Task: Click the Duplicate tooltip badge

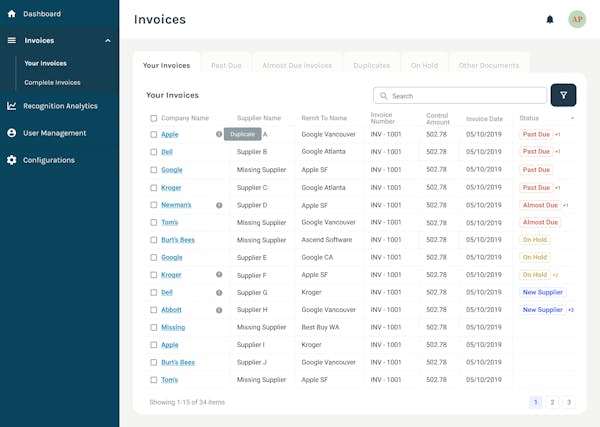Action: click(243, 134)
